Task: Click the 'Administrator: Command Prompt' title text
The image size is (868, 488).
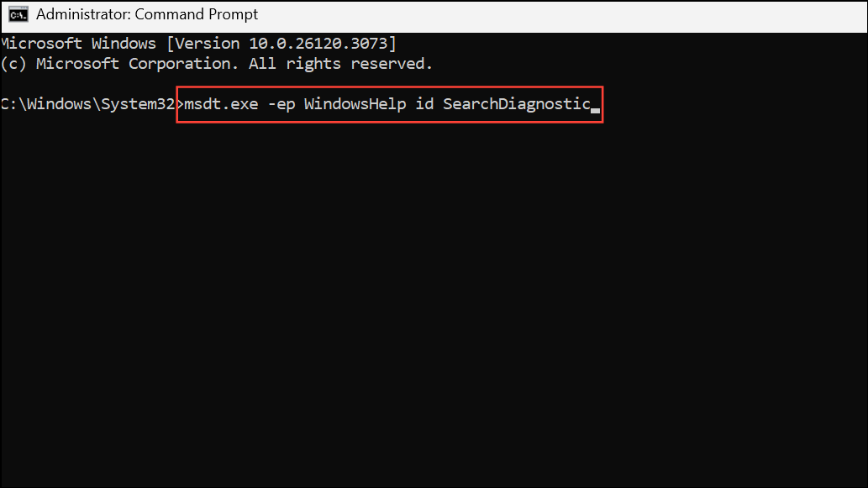Action: click(x=147, y=14)
